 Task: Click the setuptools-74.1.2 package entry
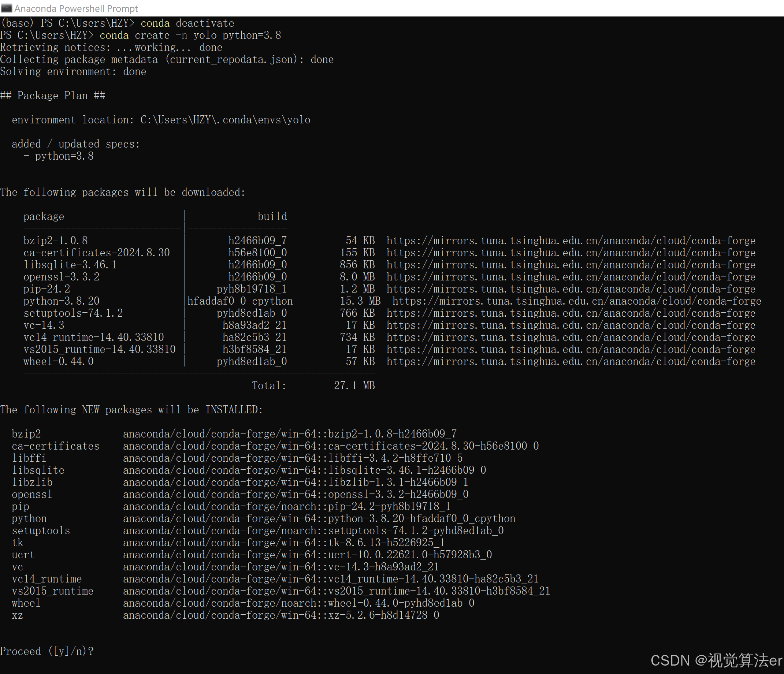73,313
